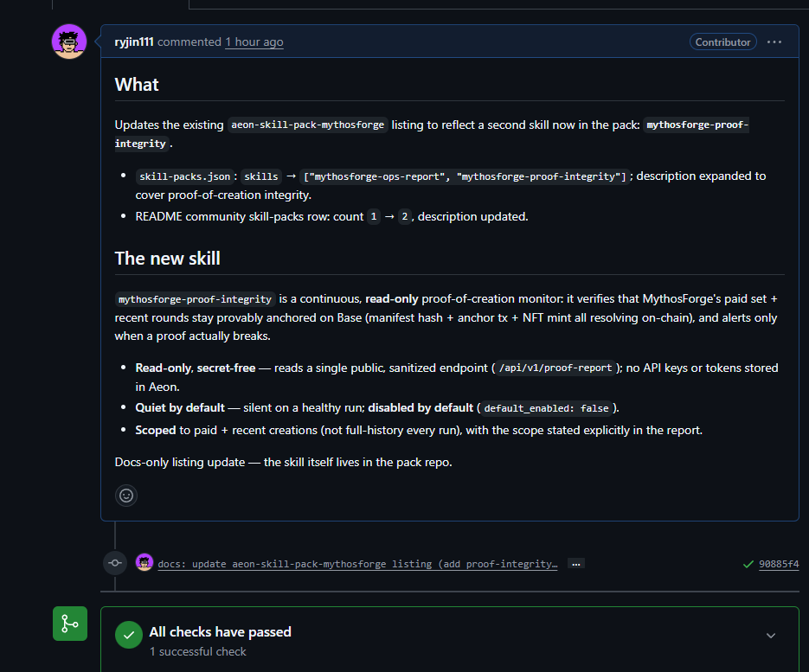Select the aeon-skill-pack-mythosforge code label
This screenshot has height=672, width=809.
[x=307, y=125]
